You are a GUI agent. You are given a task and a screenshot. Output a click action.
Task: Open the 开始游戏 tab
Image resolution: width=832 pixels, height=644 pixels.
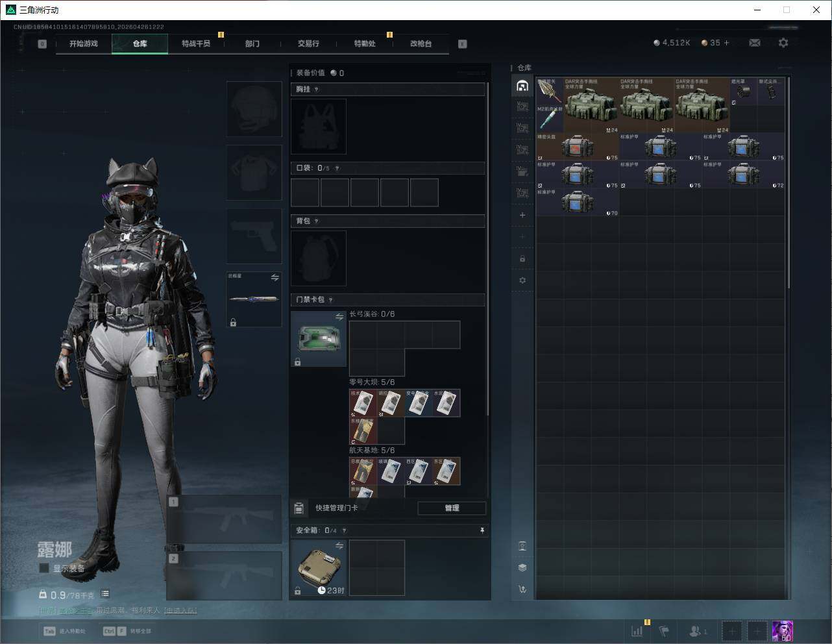[x=84, y=43]
